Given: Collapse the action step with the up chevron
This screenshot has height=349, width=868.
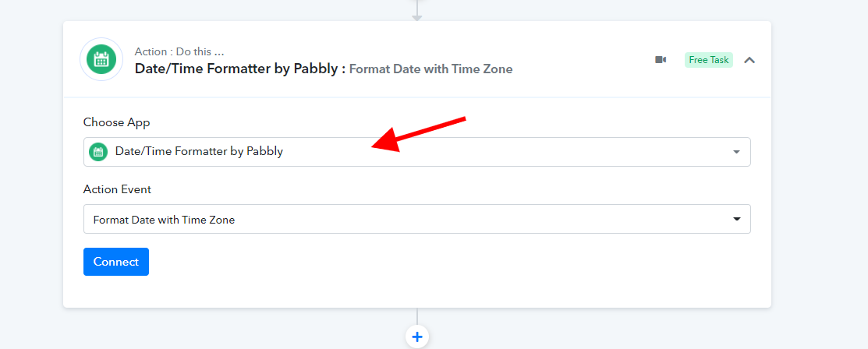Looking at the screenshot, I should pos(749,60).
